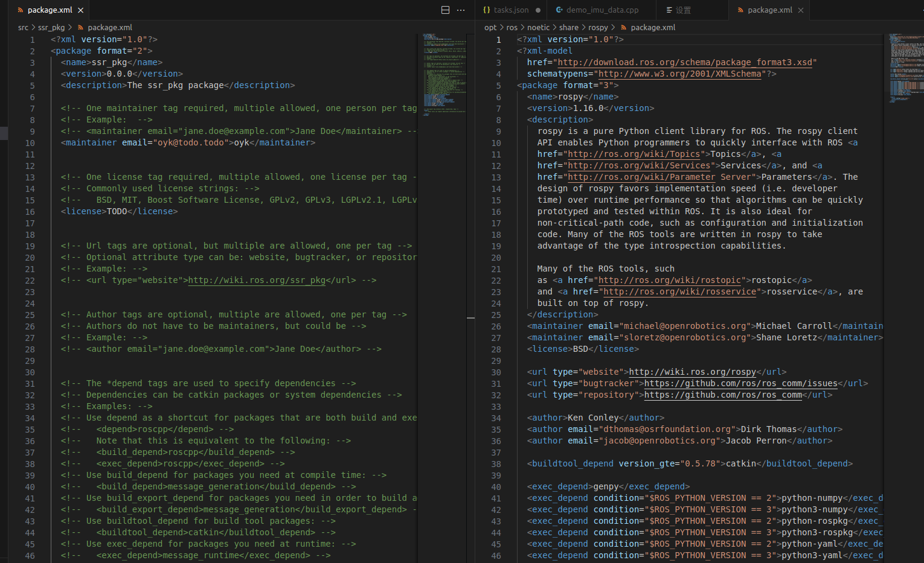The image size is (924, 563).
Task: Follow the package_format3.xsd schema link
Action: 685,62
